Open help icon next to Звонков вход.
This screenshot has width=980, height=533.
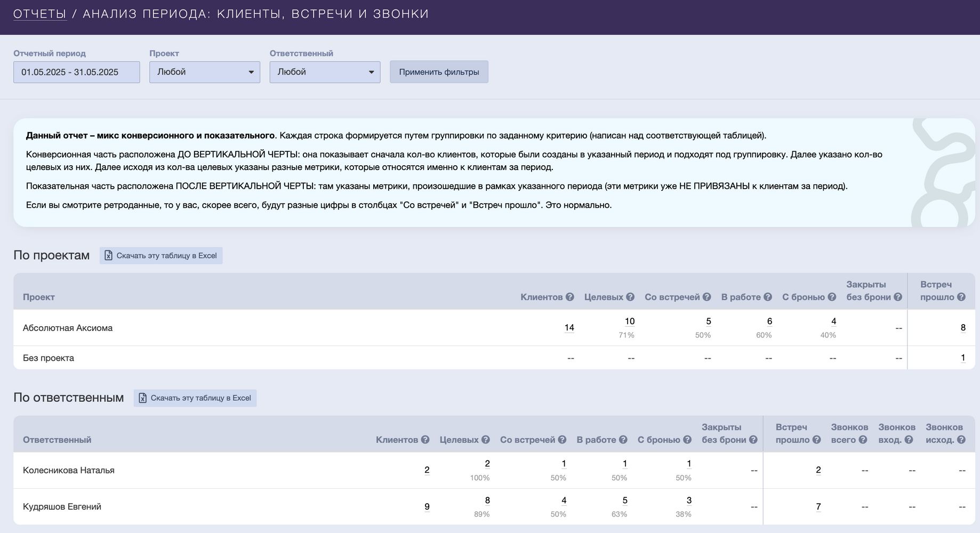(x=909, y=440)
